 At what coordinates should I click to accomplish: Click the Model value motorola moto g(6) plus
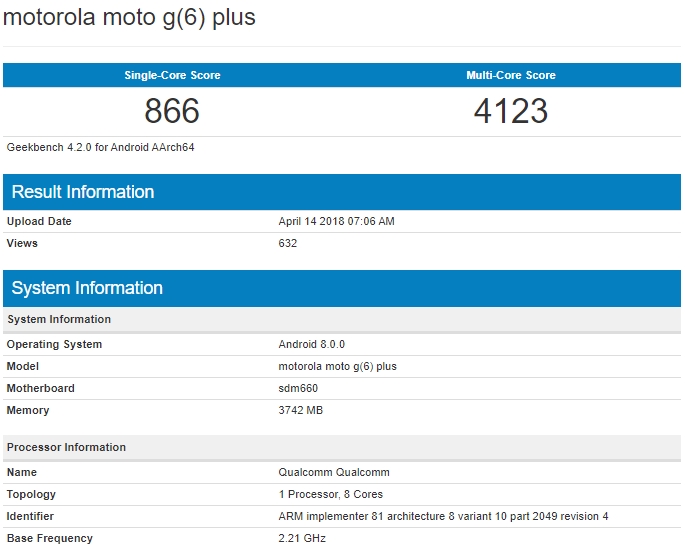click(x=337, y=366)
